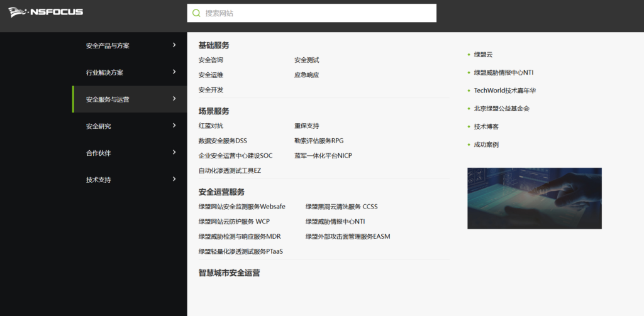
Task: Open 绿盟黑洞云清洗服务 CCSS
Action: 341,207
